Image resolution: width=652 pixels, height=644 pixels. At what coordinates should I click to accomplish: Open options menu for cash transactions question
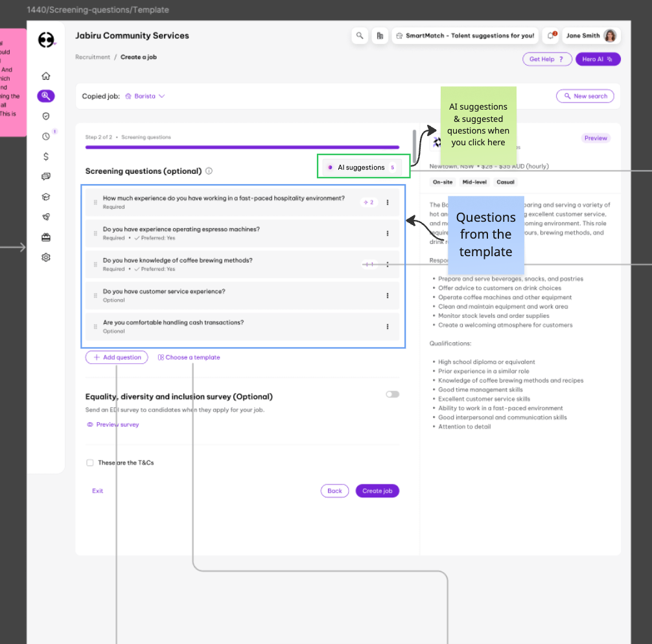[x=388, y=327]
